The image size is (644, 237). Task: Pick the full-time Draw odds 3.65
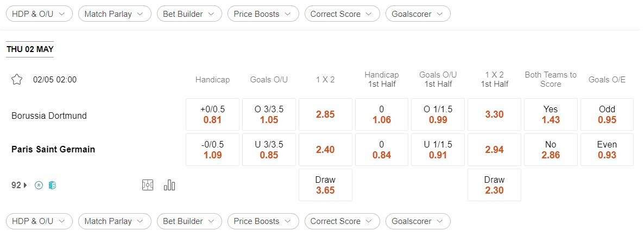click(x=325, y=185)
